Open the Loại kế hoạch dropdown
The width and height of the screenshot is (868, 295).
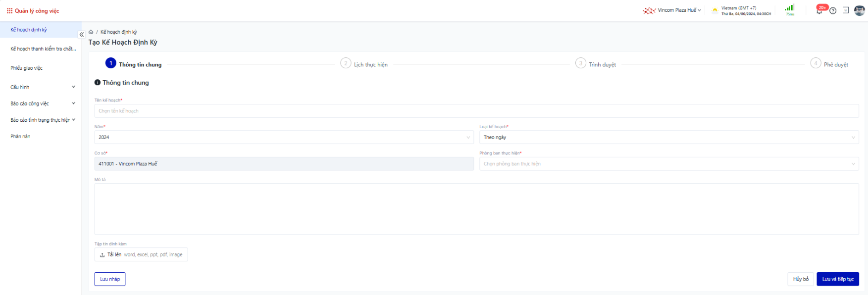click(668, 138)
